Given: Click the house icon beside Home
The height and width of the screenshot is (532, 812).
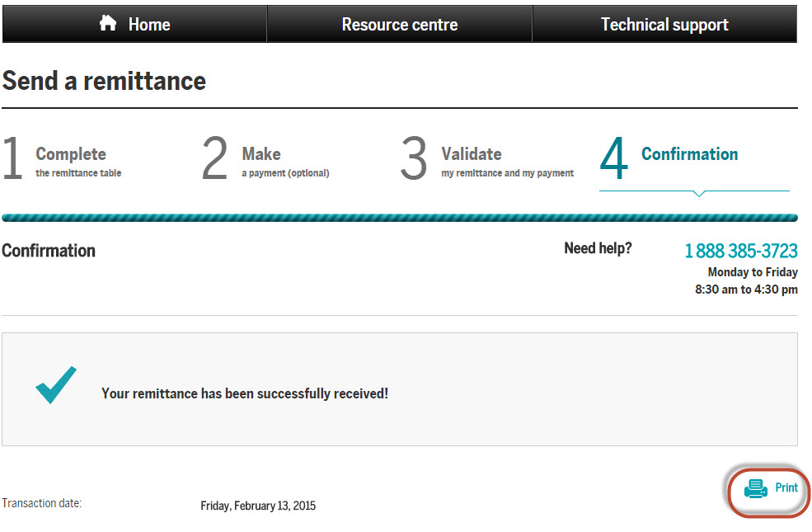Looking at the screenshot, I should [x=108, y=23].
